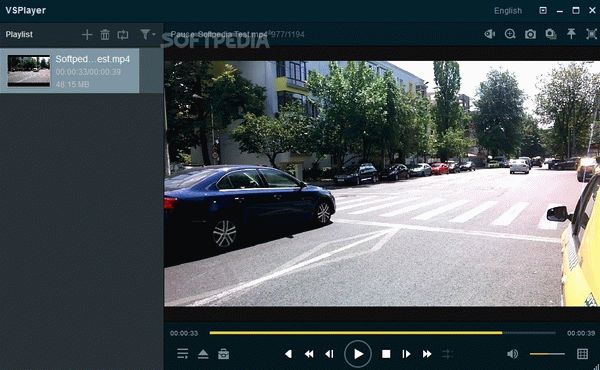This screenshot has height=370, width=600.
Task: Open the playlist filter dropdown
Action: (x=147, y=34)
